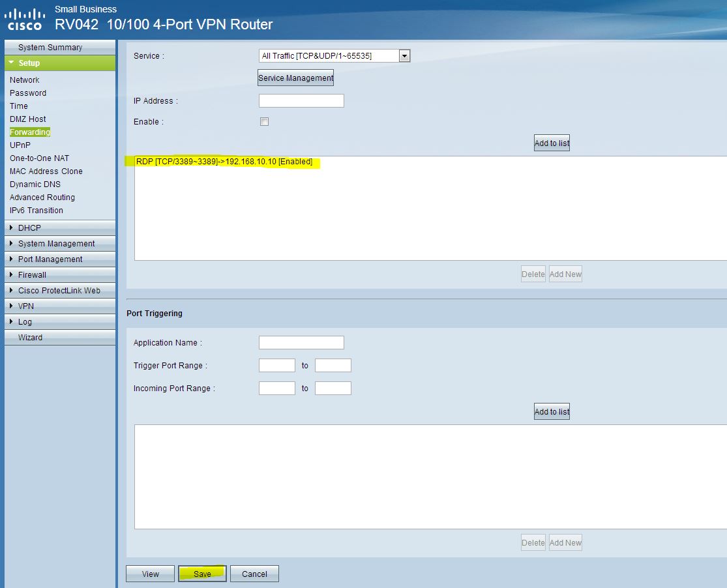This screenshot has height=588, width=727.
Task: Open the System Summary page
Action: pos(50,48)
